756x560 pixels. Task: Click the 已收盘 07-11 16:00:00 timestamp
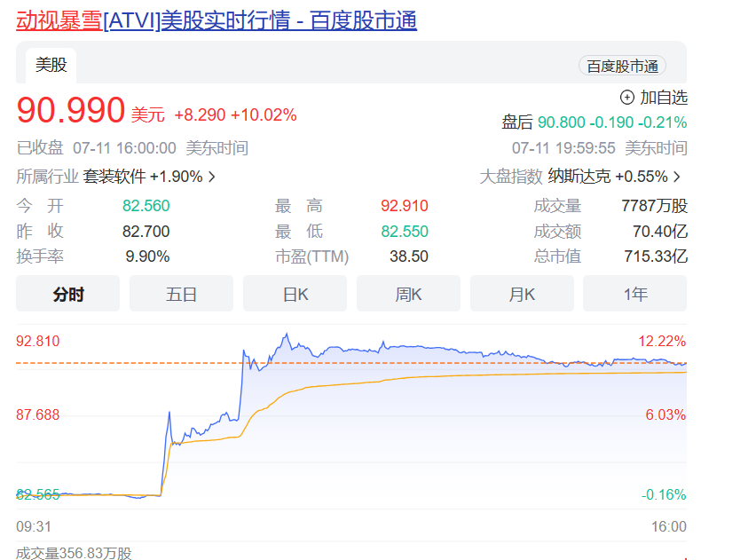[132, 148]
